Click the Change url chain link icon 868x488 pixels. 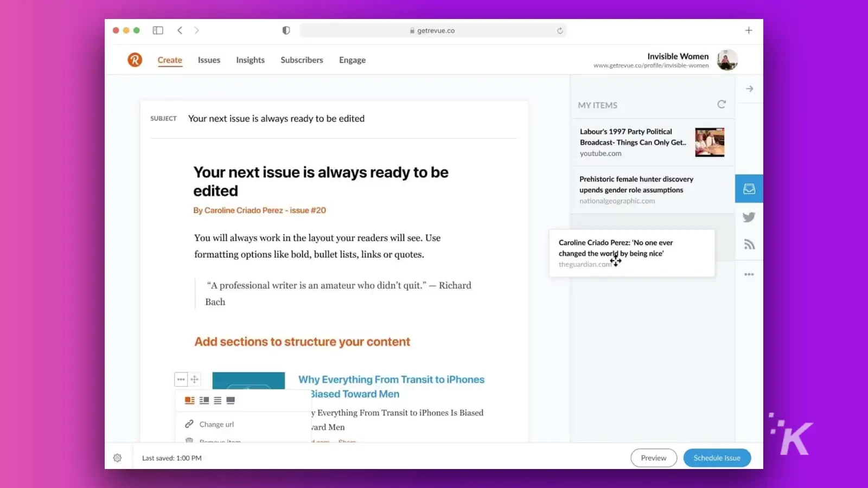pyautogui.click(x=189, y=424)
